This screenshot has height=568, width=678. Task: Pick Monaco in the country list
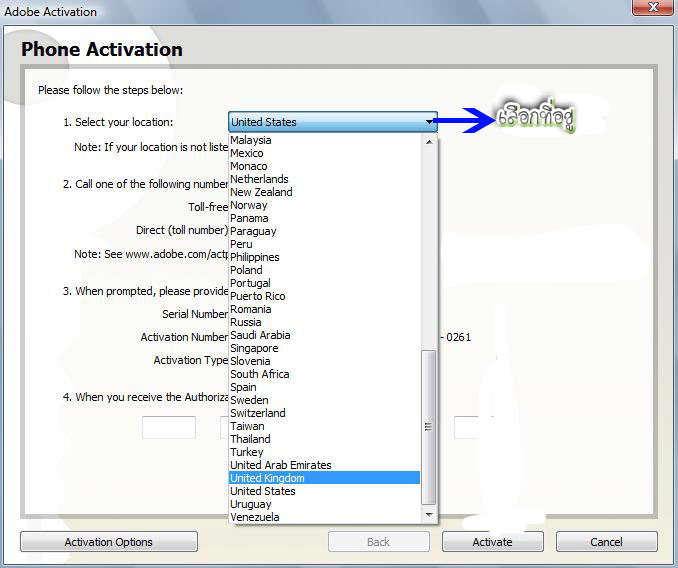tap(325, 166)
